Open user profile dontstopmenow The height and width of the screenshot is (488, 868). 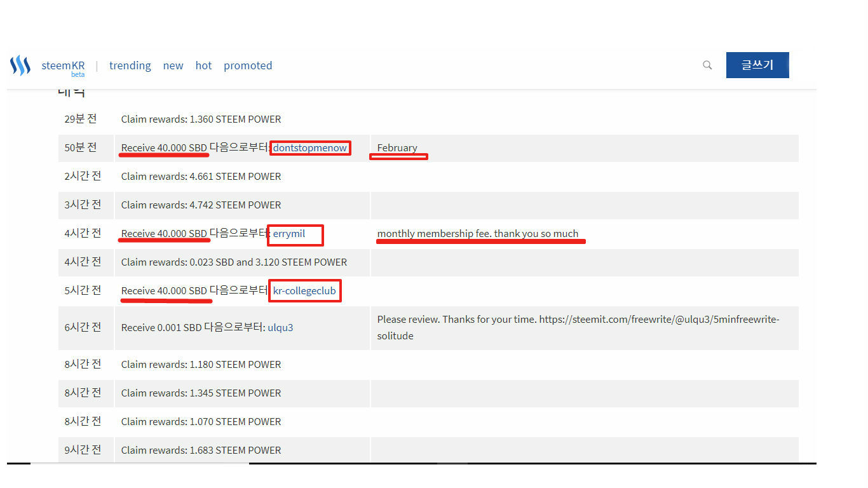pyautogui.click(x=309, y=147)
